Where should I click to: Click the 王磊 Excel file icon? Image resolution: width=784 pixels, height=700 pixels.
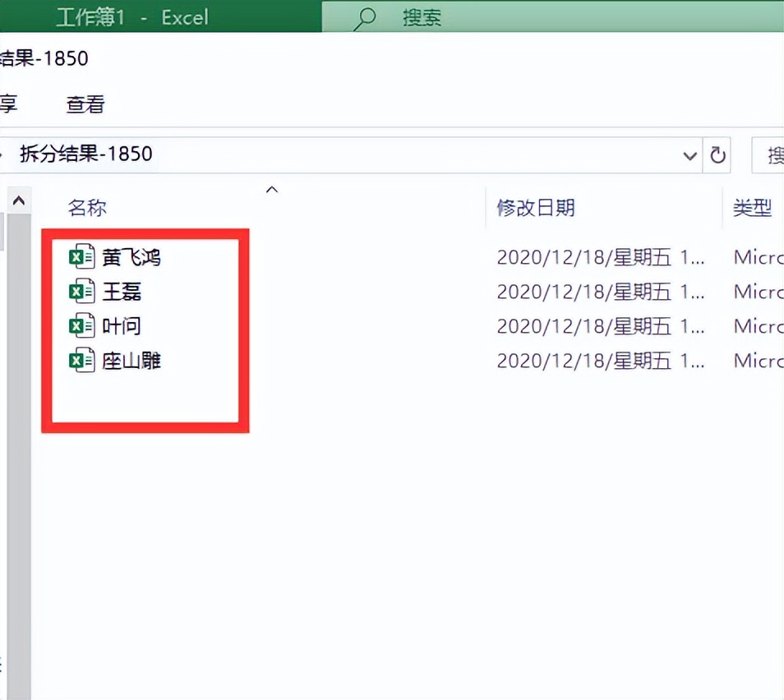81,291
